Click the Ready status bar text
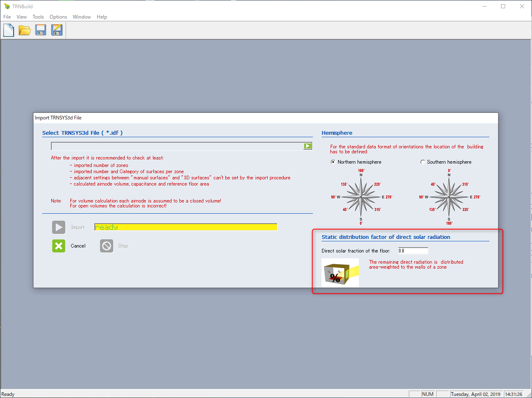The image size is (532, 398). click(x=8, y=394)
